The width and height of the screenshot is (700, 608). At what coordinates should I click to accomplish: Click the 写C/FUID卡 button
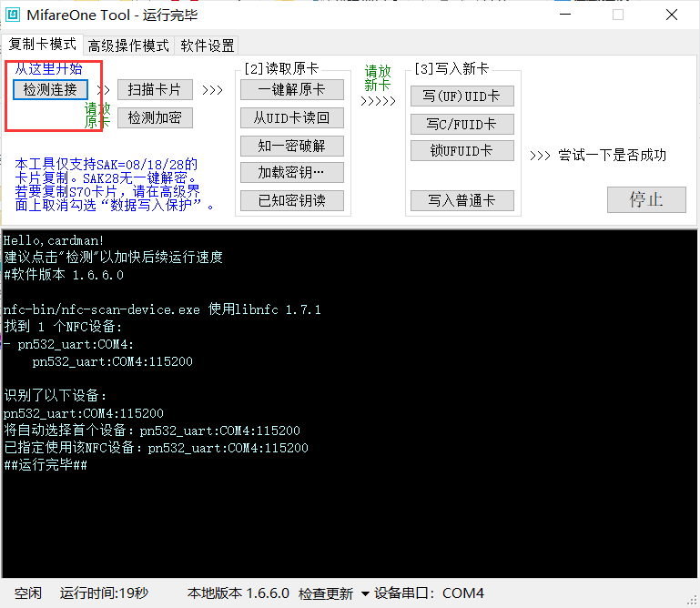tap(462, 124)
